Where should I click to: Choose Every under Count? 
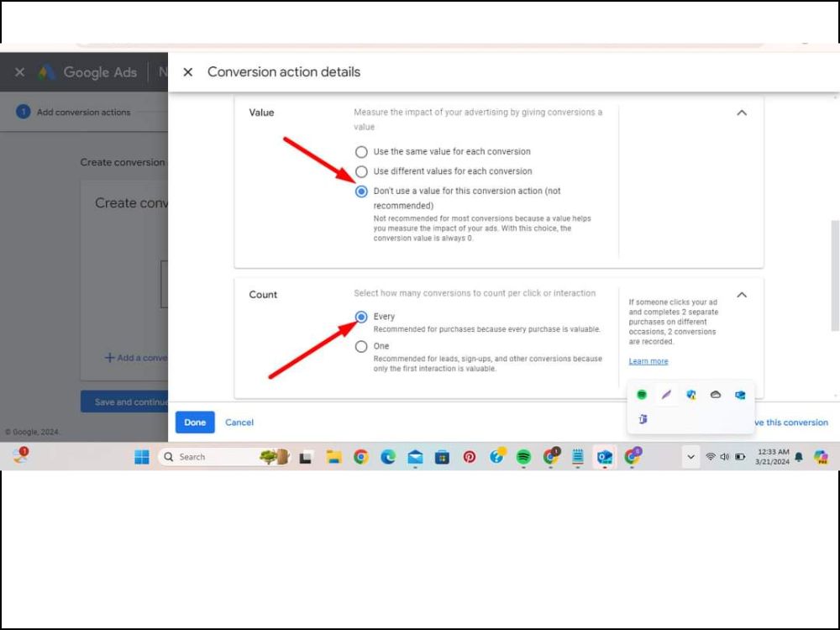361,317
